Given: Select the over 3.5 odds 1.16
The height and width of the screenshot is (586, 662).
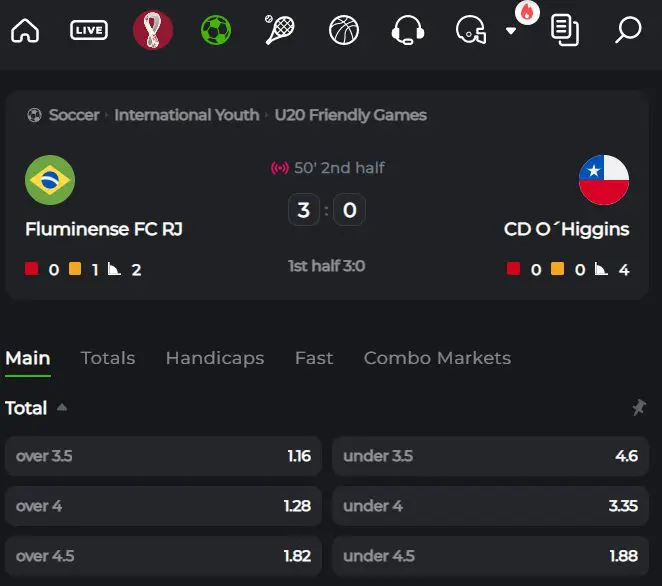Looking at the screenshot, I should point(163,456).
